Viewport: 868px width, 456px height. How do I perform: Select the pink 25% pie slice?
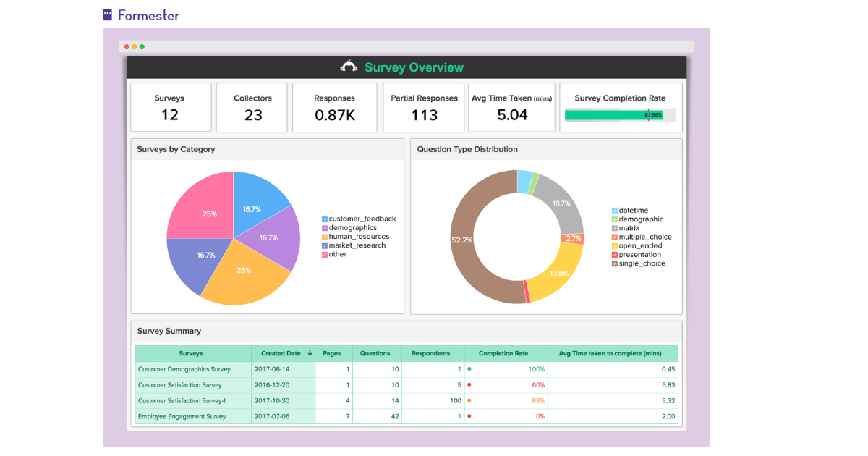coord(209,214)
